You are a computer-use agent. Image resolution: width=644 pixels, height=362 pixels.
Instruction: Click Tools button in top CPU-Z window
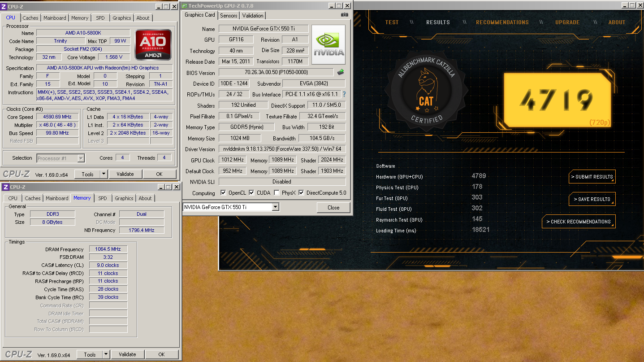pos(87,174)
